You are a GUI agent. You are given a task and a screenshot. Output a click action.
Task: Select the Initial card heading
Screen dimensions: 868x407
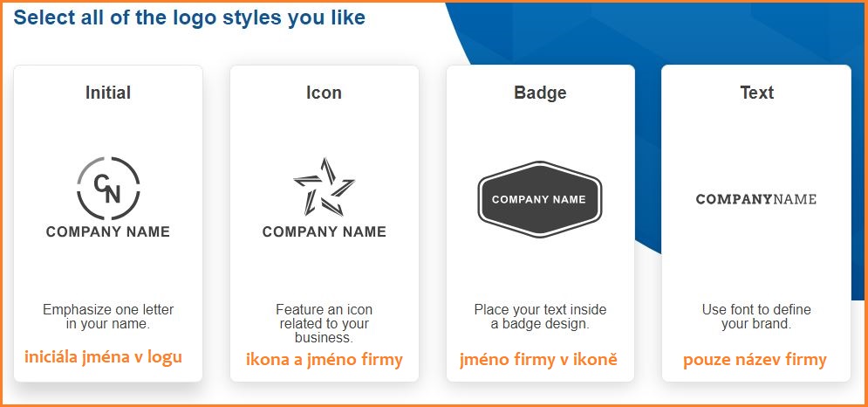point(108,93)
